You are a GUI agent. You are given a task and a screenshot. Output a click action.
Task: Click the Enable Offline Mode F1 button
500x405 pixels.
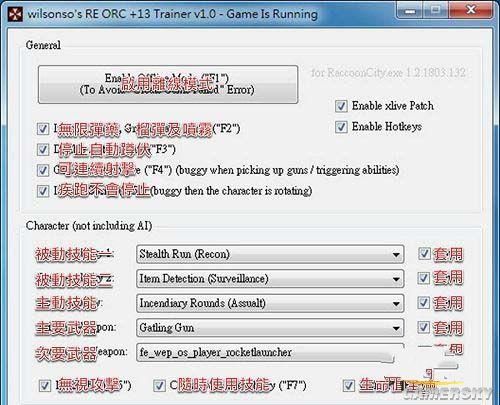(x=168, y=84)
